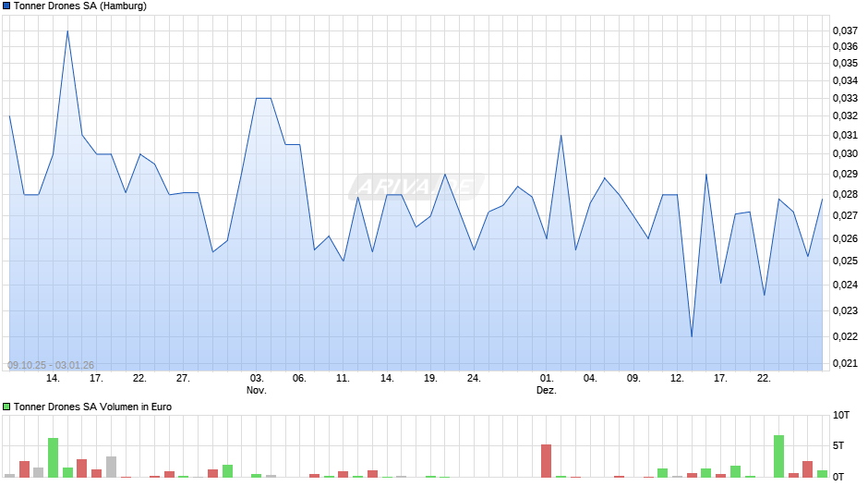
Task: Click the 0,025 price axis label
Action: click(845, 261)
